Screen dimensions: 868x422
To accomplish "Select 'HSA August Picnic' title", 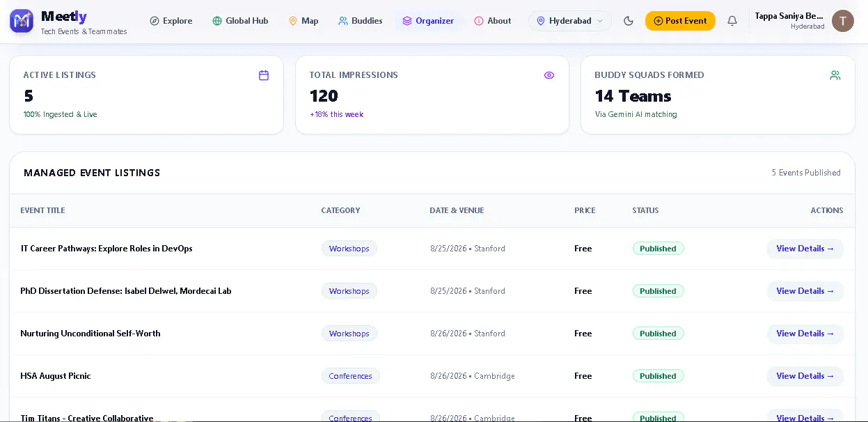I will click(x=56, y=376).
